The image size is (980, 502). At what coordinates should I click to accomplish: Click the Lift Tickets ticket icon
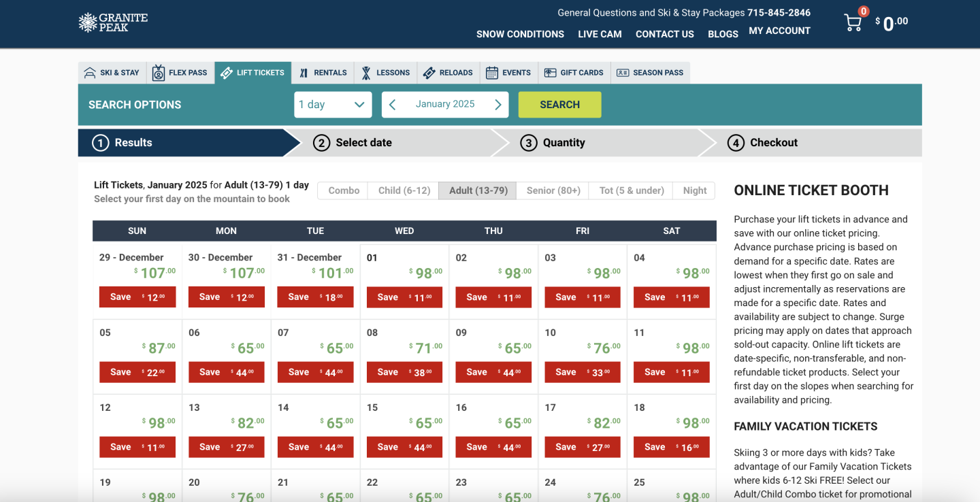point(227,73)
